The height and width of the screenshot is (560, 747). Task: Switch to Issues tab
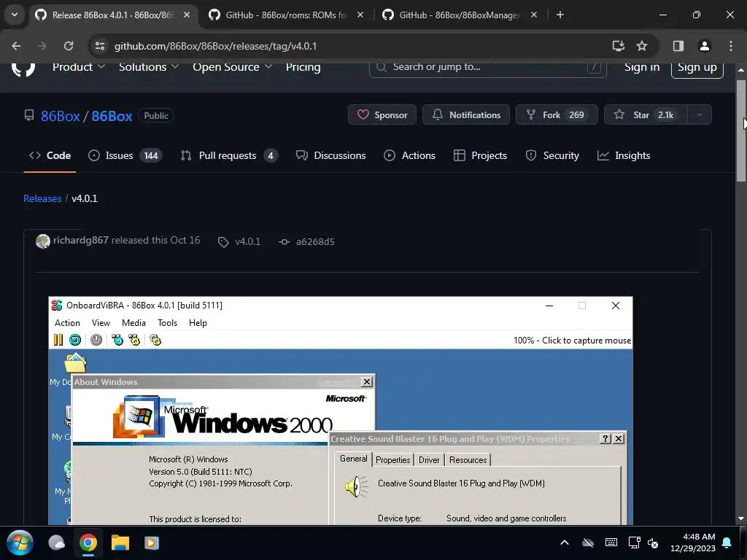[x=125, y=156]
